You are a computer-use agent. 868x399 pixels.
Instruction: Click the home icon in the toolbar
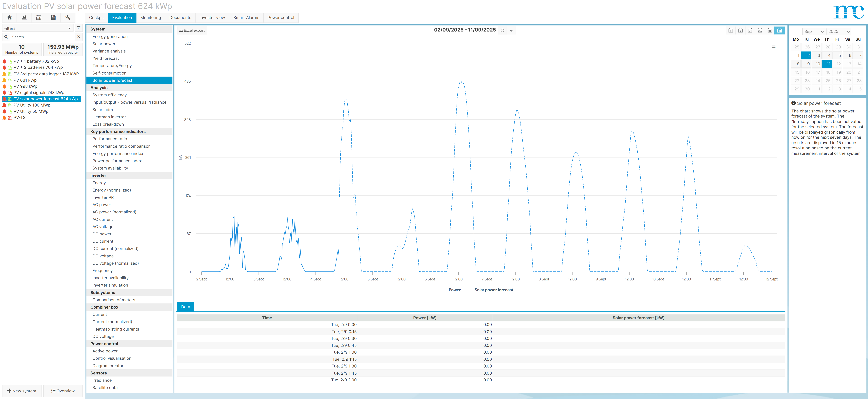pos(9,17)
